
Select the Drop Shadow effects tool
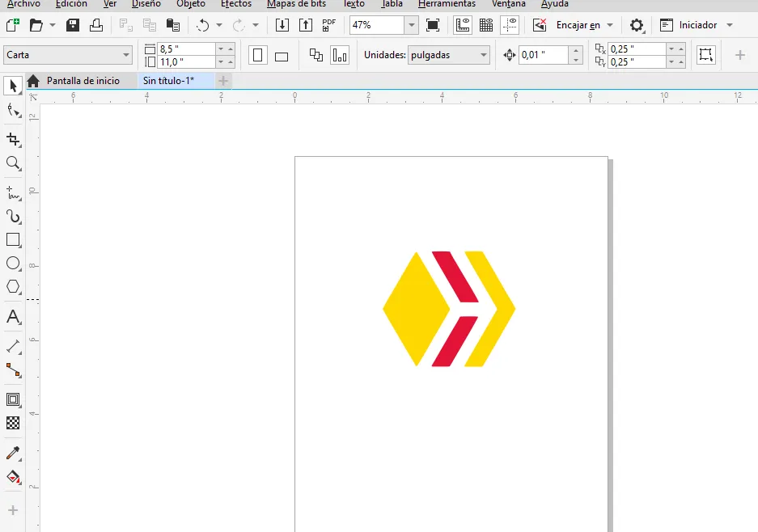tap(14, 399)
